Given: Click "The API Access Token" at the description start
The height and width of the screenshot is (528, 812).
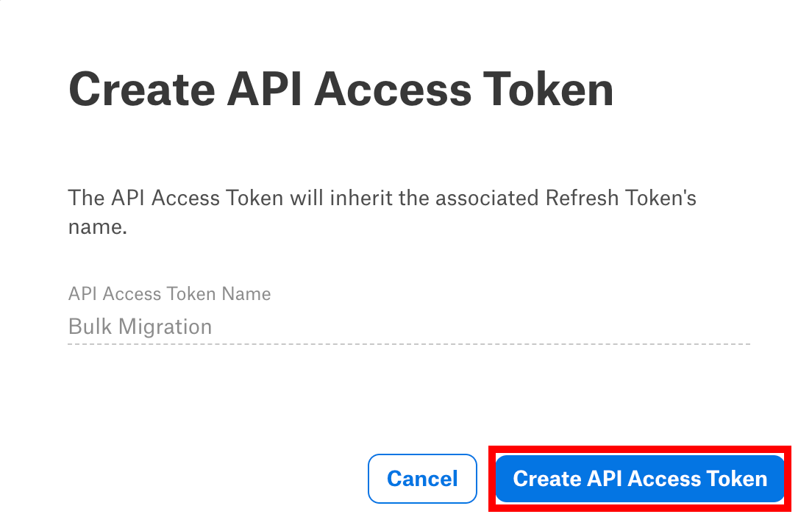Looking at the screenshot, I should [176, 198].
